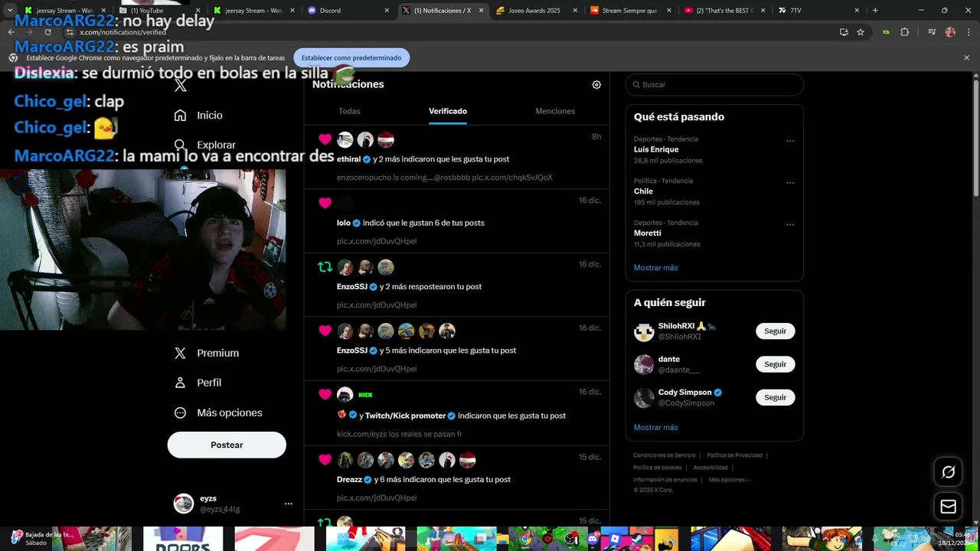Click Cody Simpson profile avatar
Image resolution: width=980 pixels, height=551 pixels.
click(x=644, y=397)
